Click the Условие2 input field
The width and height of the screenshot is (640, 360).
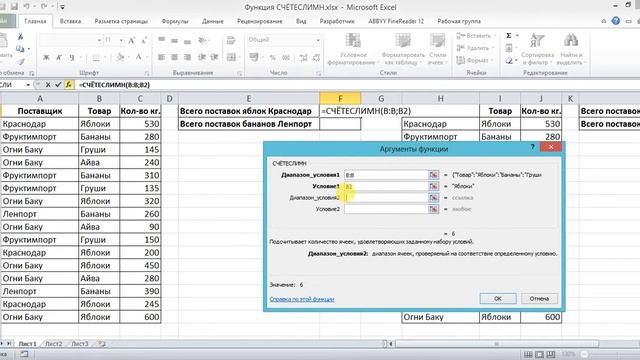[x=386, y=209]
